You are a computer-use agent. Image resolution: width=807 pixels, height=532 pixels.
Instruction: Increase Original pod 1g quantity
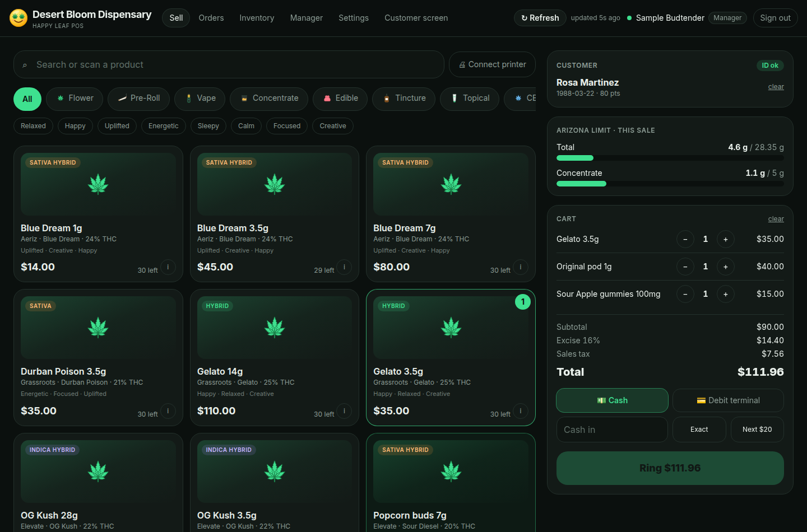click(x=725, y=267)
